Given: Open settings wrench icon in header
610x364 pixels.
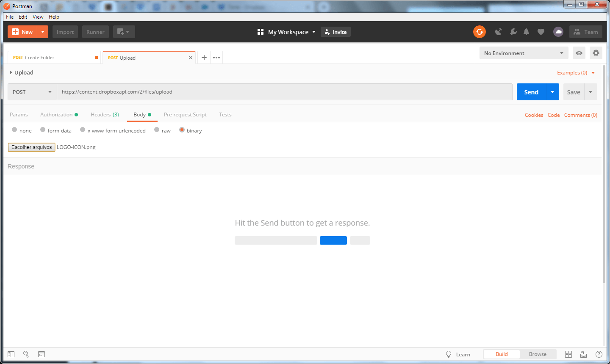Looking at the screenshot, I should [513, 32].
